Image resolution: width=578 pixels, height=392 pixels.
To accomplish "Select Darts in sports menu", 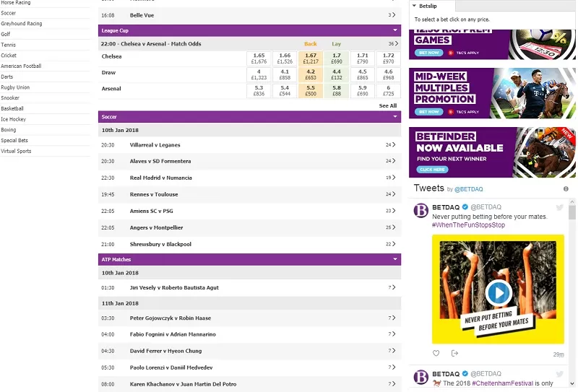I will (x=7, y=77).
